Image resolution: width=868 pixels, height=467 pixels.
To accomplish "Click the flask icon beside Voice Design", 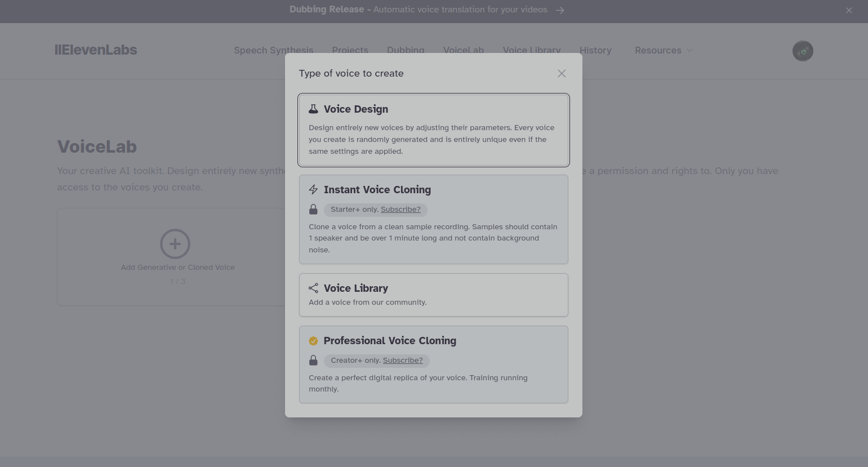I will tap(313, 109).
